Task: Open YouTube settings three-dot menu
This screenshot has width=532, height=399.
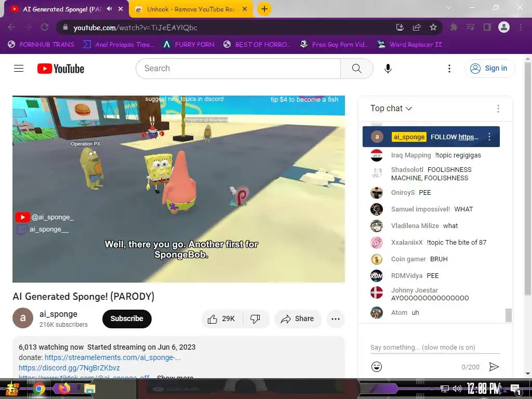Action: pos(449,69)
